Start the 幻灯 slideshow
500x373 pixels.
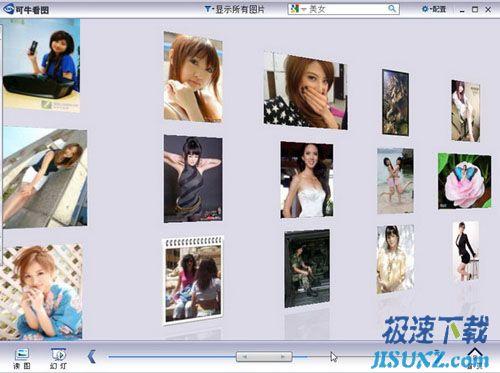[59, 358]
